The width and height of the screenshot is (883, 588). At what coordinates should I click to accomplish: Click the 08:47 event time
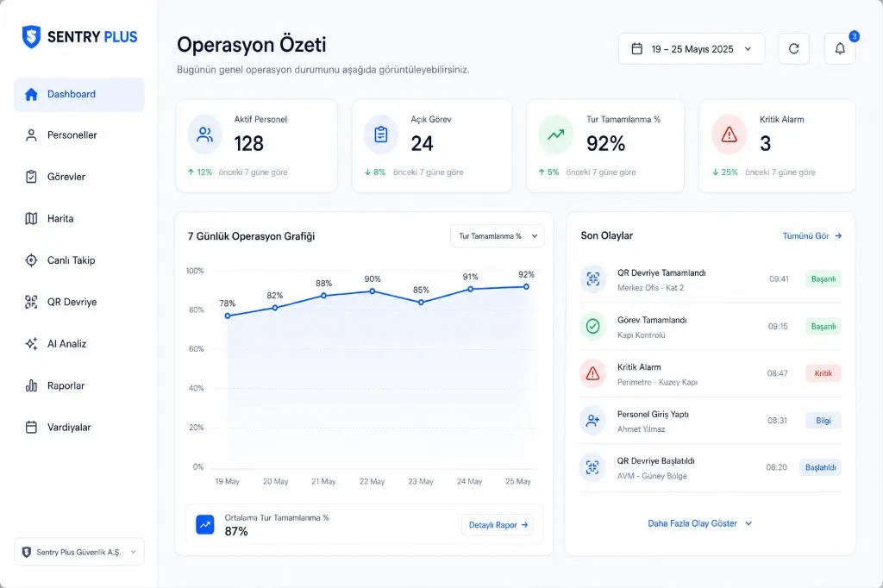pyautogui.click(x=777, y=373)
